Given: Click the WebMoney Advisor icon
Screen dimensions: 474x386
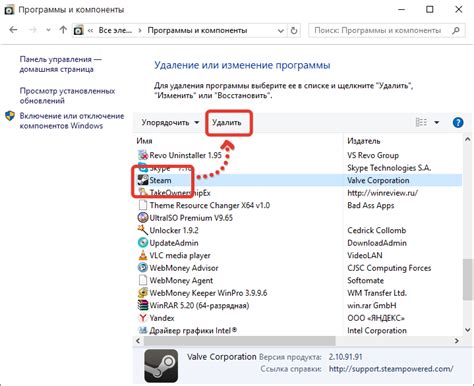Looking at the screenshot, I should tap(143, 268).
